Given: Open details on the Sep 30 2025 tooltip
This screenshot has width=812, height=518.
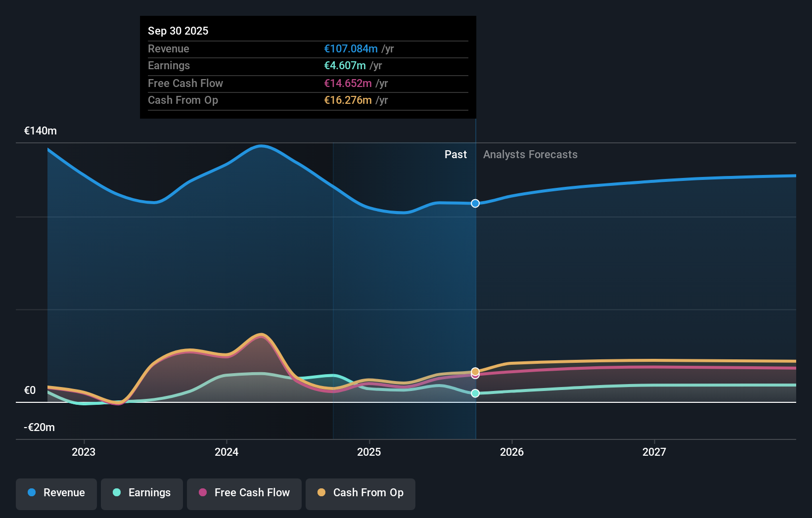Looking at the screenshot, I should [x=178, y=31].
